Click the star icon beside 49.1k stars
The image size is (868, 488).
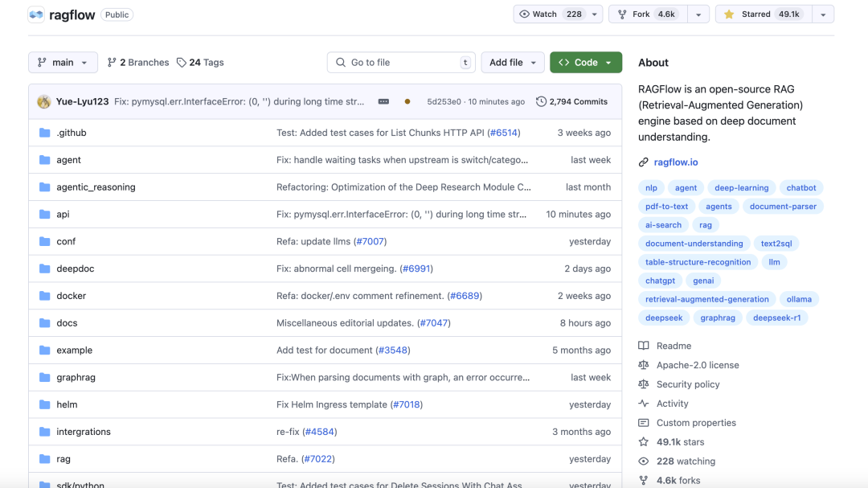(x=643, y=442)
